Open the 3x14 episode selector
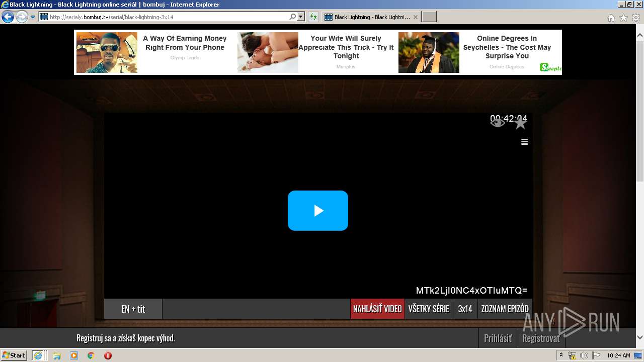This screenshot has height=362, width=644. click(x=465, y=309)
